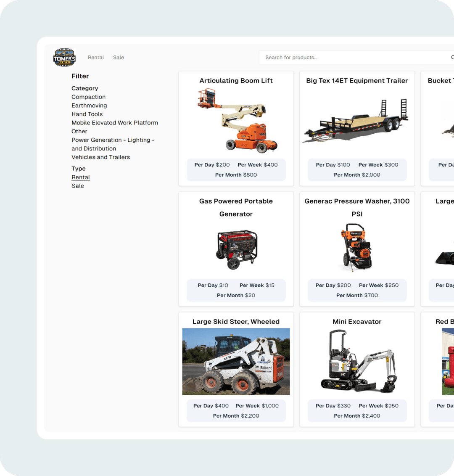Click the Tomer's Rental logo
This screenshot has width=454, height=476.
64,57
